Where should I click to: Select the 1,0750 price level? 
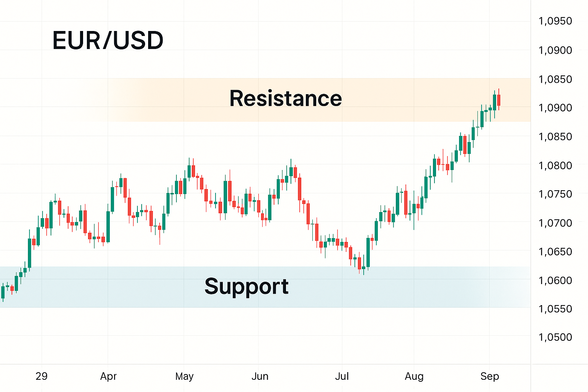point(555,194)
